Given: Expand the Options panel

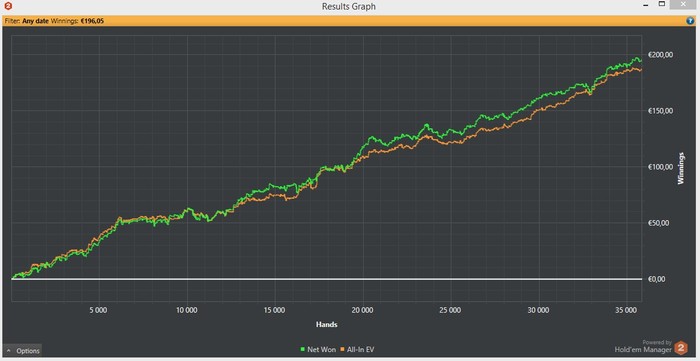Looking at the screenshot, I should click(22, 351).
